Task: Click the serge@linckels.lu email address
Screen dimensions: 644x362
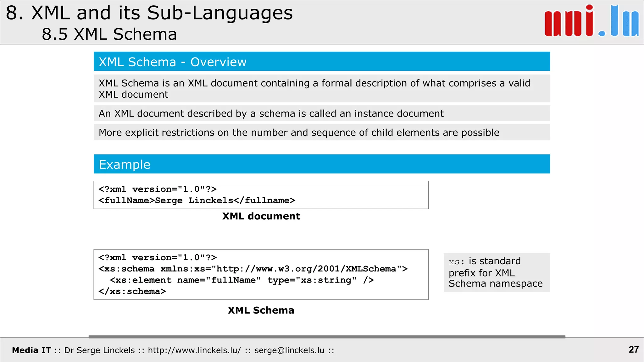Action: 289,350
